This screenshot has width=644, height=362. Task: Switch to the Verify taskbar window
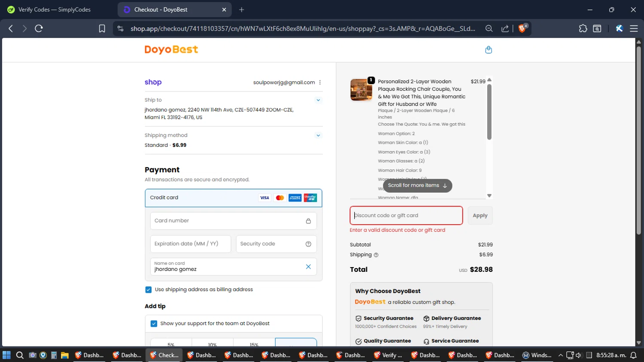point(388,355)
